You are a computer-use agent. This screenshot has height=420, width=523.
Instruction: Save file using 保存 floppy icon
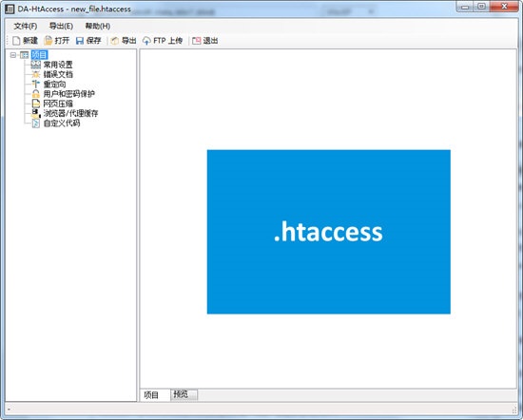click(x=80, y=41)
